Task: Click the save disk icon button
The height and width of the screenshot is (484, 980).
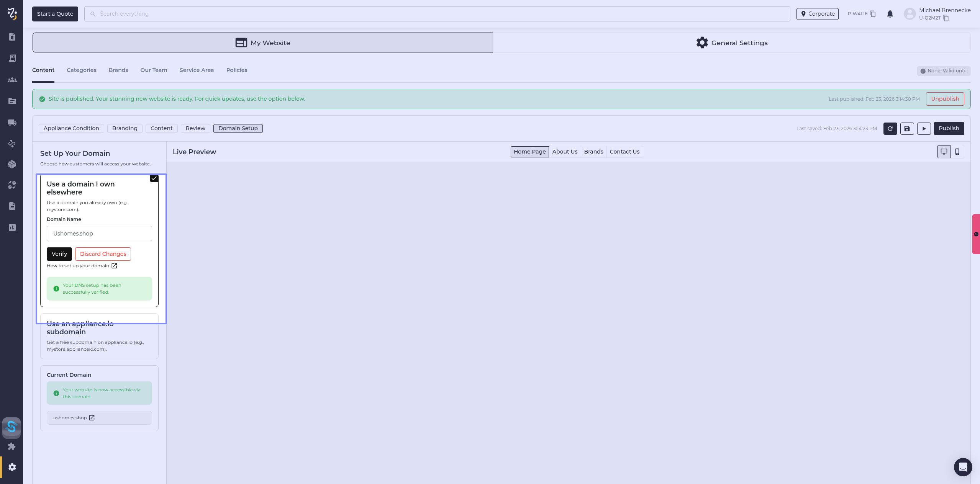Action: [907, 129]
